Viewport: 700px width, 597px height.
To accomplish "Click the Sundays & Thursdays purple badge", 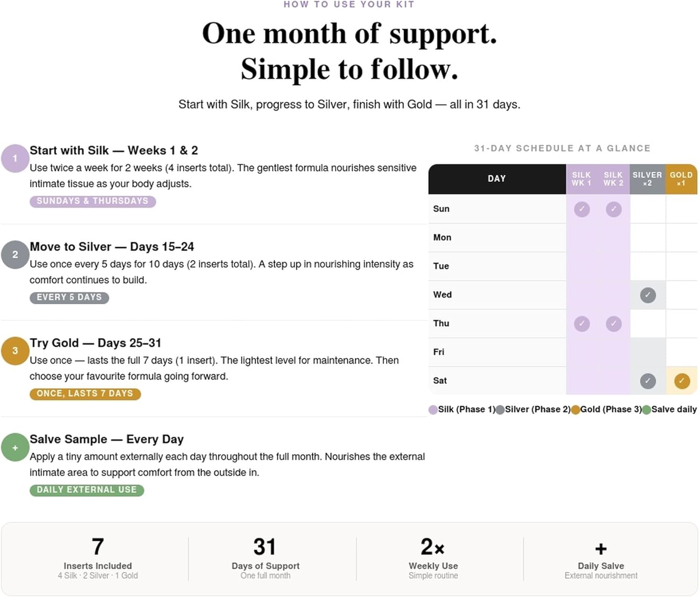I will pyautogui.click(x=92, y=201).
